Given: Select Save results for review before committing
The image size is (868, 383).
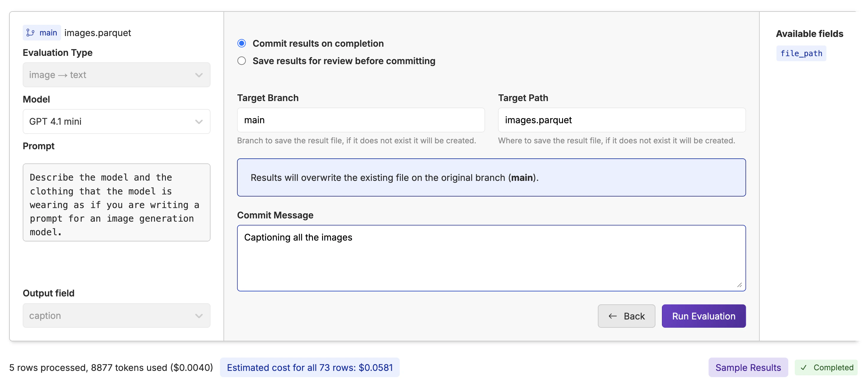Looking at the screenshot, I should [x=242, y=61].
